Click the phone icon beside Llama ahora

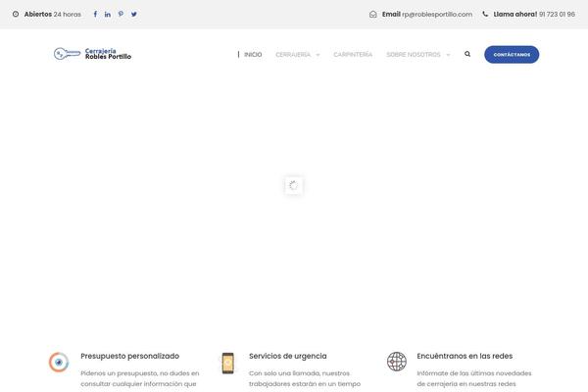click(485, 14)
